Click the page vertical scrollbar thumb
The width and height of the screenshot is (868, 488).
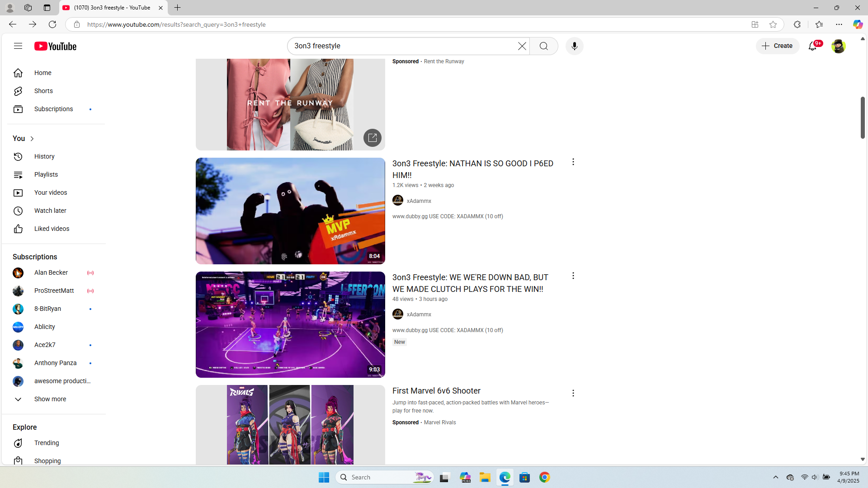tap(863, 117)
